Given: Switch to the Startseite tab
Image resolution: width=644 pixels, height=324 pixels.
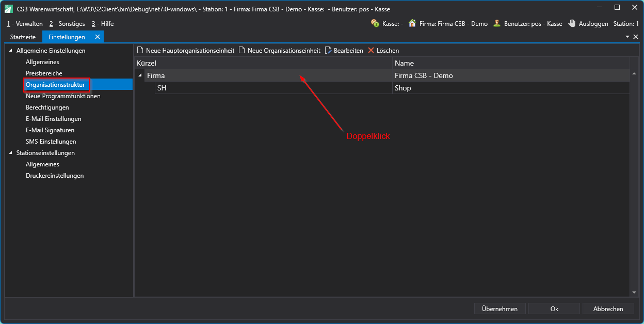Looking at the screenshot, I should click(x=23, y=37).
